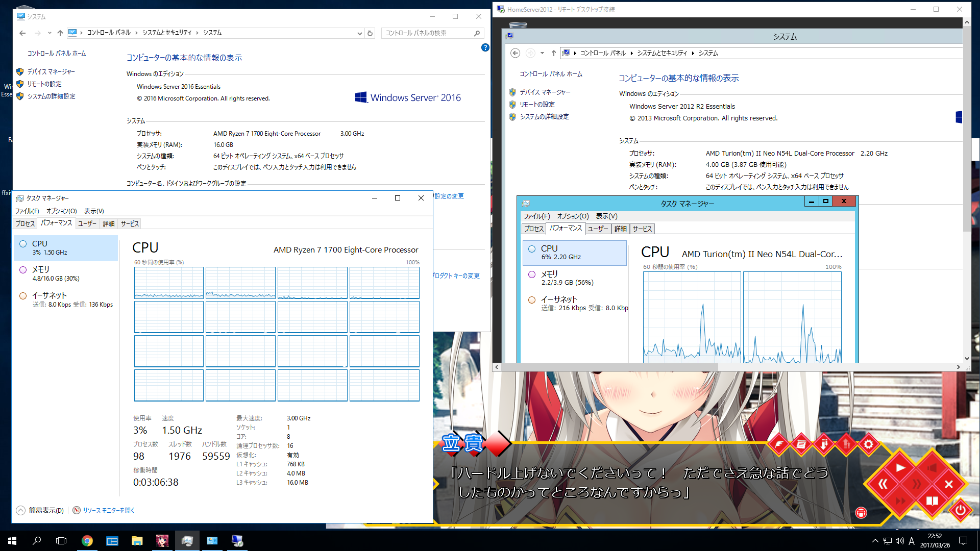Screen dimensions: 980x551
Task: Switch to ユーザー tab in remote Task Manager
Action: (x=598, y=229)
